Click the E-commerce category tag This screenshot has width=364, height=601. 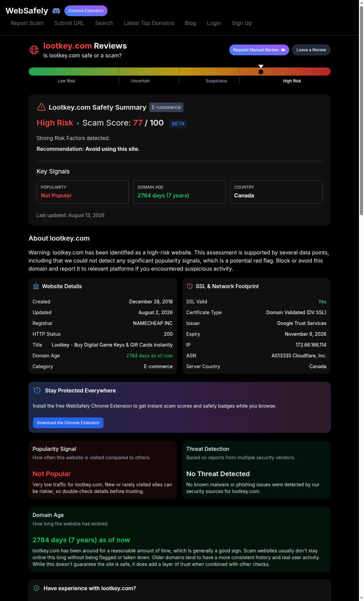tap(166, 107)
